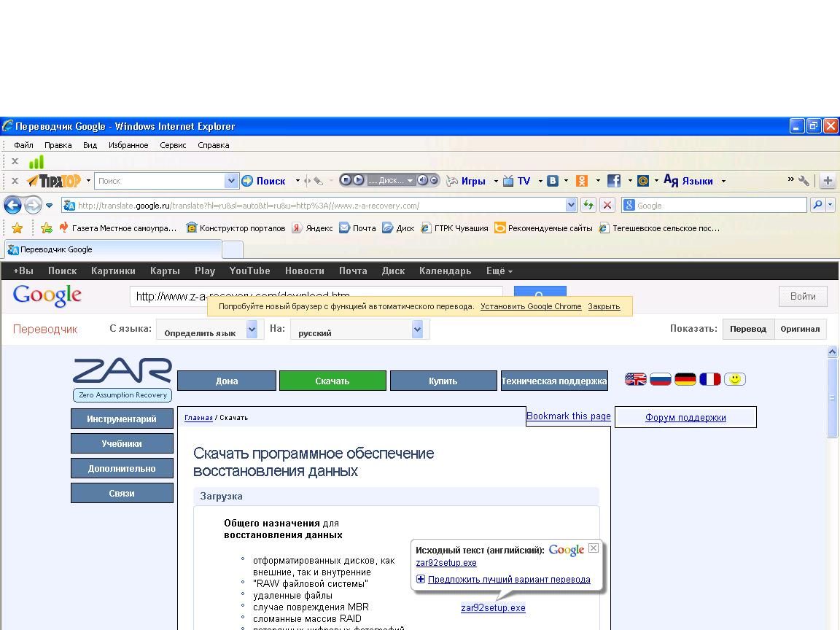Image resolution: width=840 pixels, height=630 pixels.
Task: Open the VKontakte toolbar icon
Action: (552, 181)
